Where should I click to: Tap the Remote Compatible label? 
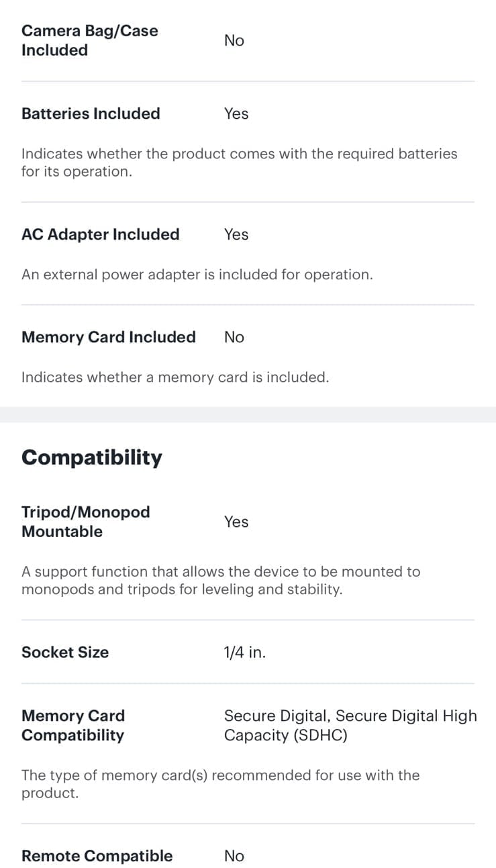[x=97, y=856]
